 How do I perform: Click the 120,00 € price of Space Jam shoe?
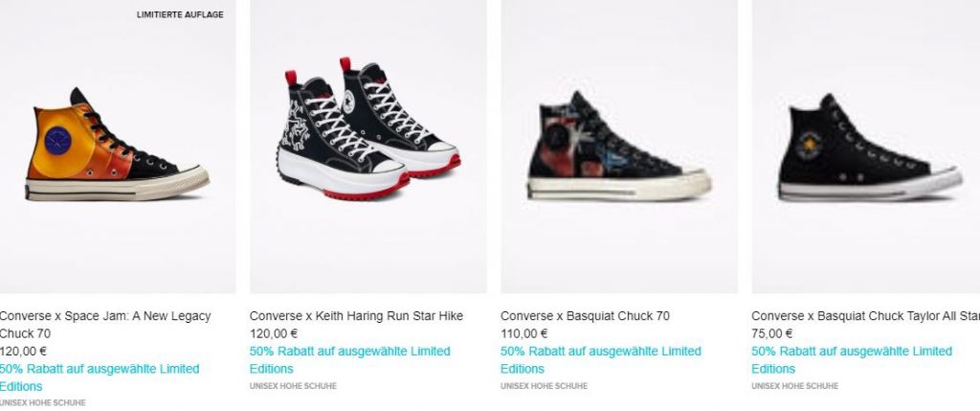[x=23, y=352]
